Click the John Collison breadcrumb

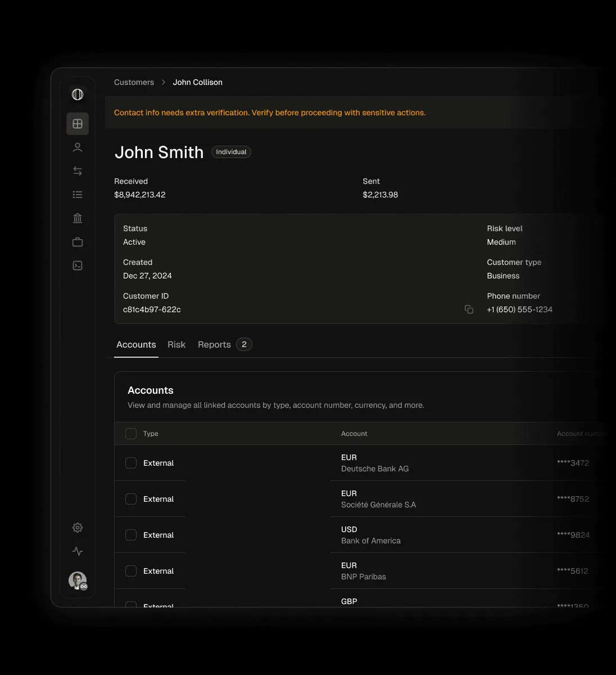coord(198,82)
